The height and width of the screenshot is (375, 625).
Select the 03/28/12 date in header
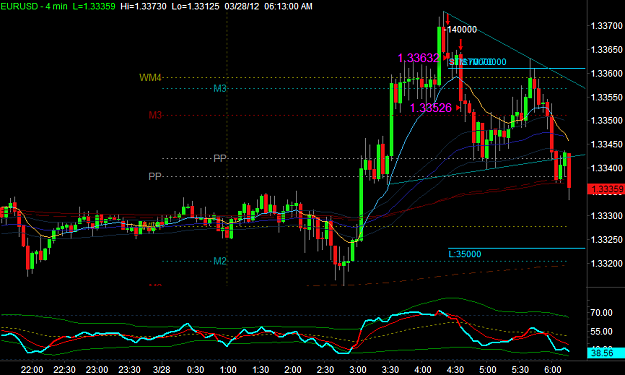[x=242, y=6]
